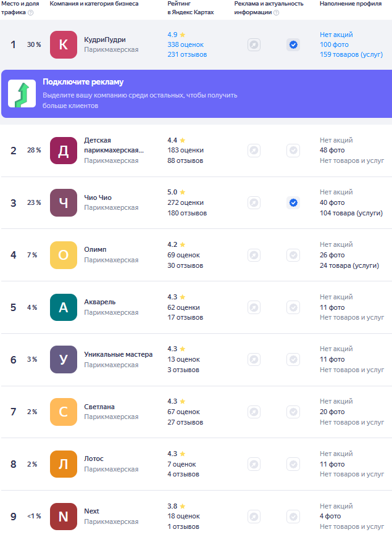Open the 231 отзывов reviews link

click(187, 54)
